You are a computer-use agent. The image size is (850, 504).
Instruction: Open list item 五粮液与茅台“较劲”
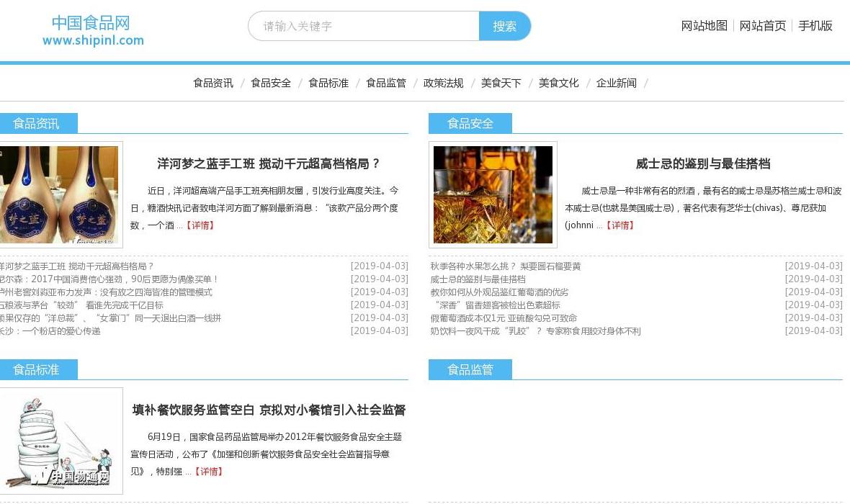click(81, 305)
